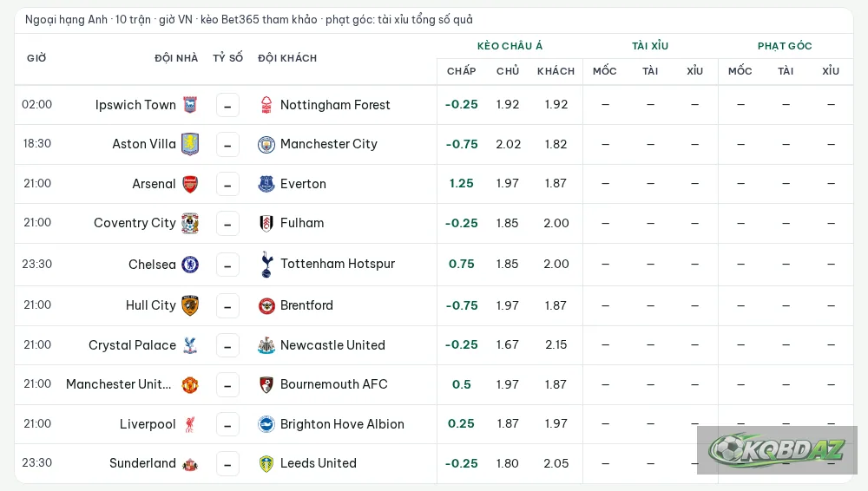Viewport: 868px width, 491px height.
Task: Click the 1.25 handicap for Arsenal match
Action: (461, 183)
